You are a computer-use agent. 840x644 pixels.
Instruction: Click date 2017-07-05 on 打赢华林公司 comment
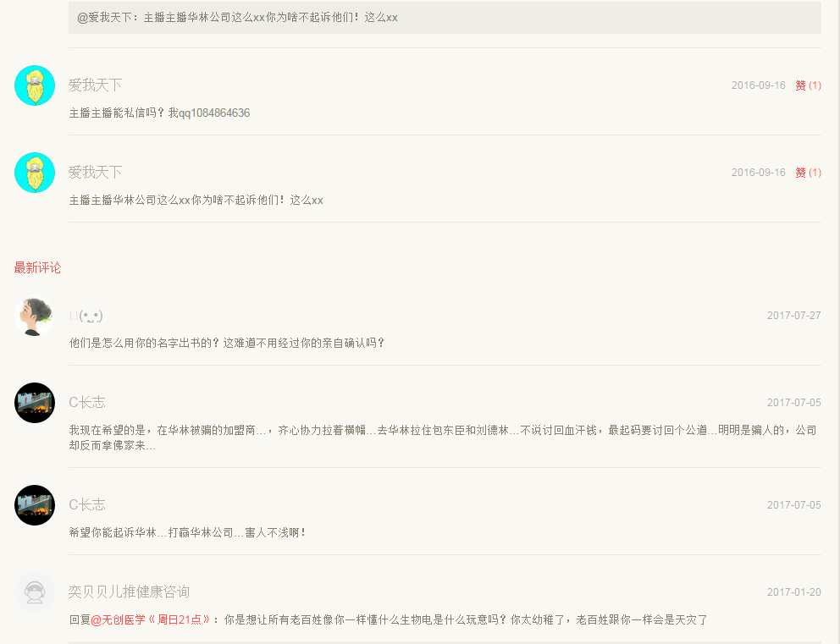point(794,505)
